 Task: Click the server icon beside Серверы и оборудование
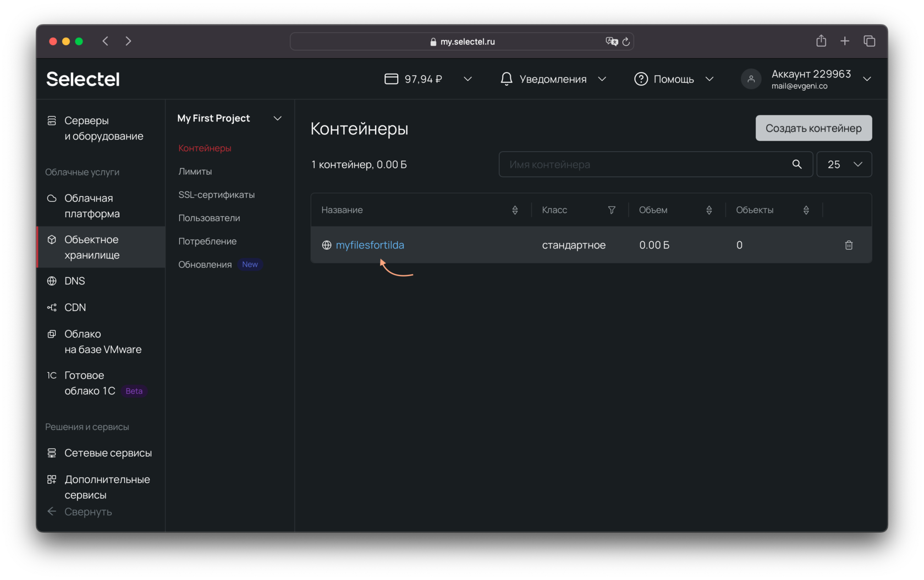pos(52,120)
